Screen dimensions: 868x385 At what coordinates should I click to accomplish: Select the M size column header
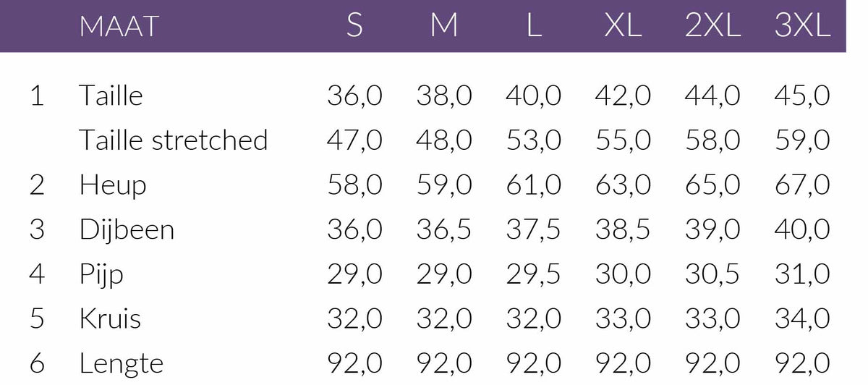coord(444,27)
